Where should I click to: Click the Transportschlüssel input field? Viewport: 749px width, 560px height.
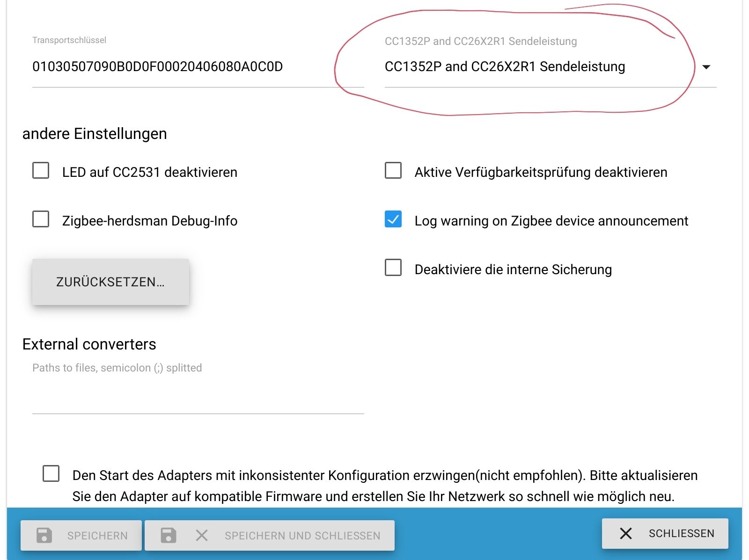point(198,67)
